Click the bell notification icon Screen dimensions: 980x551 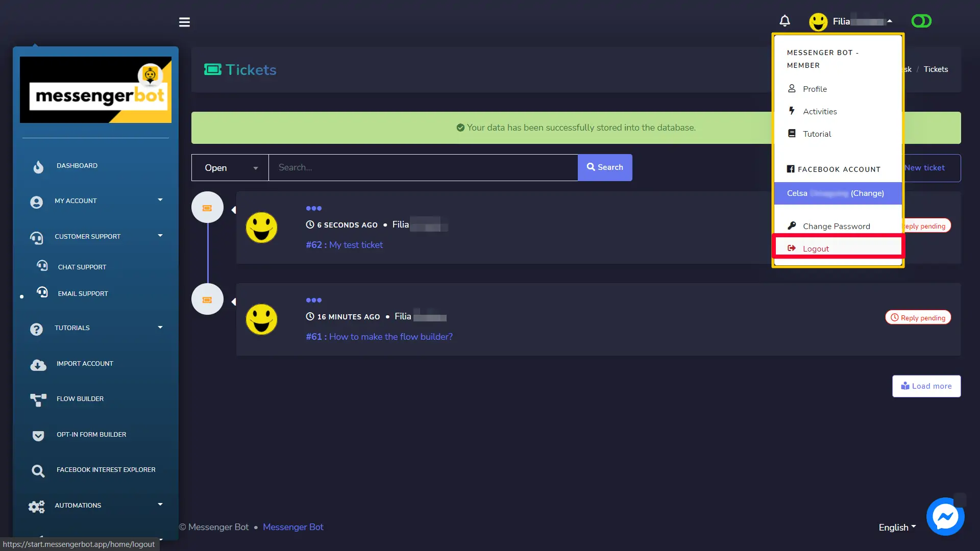click(x=785, y=21)
